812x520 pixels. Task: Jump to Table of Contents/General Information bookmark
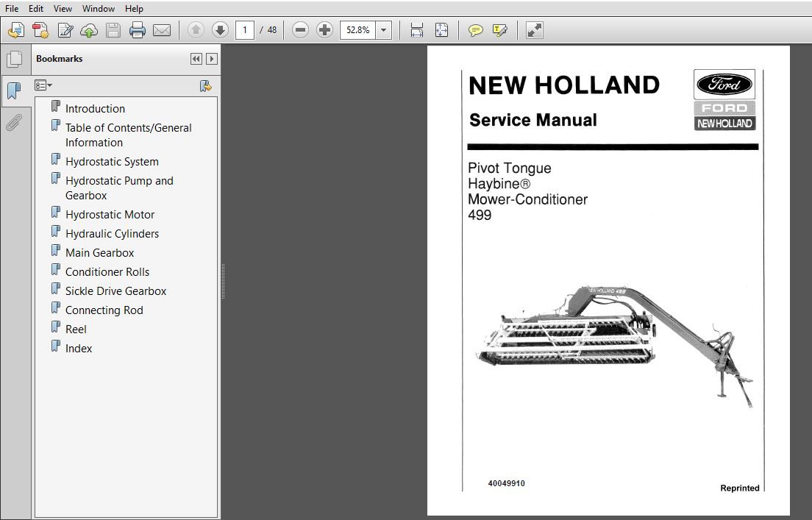[129, 135]
